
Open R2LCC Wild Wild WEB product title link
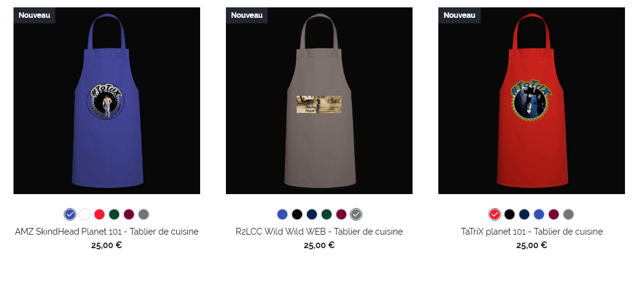(319, 232)
